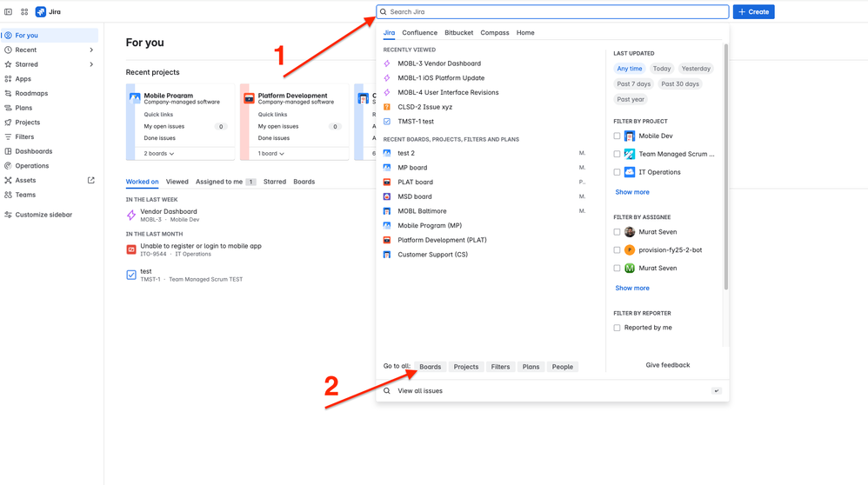Image resolution: width=868 pixels, height=485 pixels.
Task: Click the Projects rocket icon in sidebar
Action: pos(9,123)
